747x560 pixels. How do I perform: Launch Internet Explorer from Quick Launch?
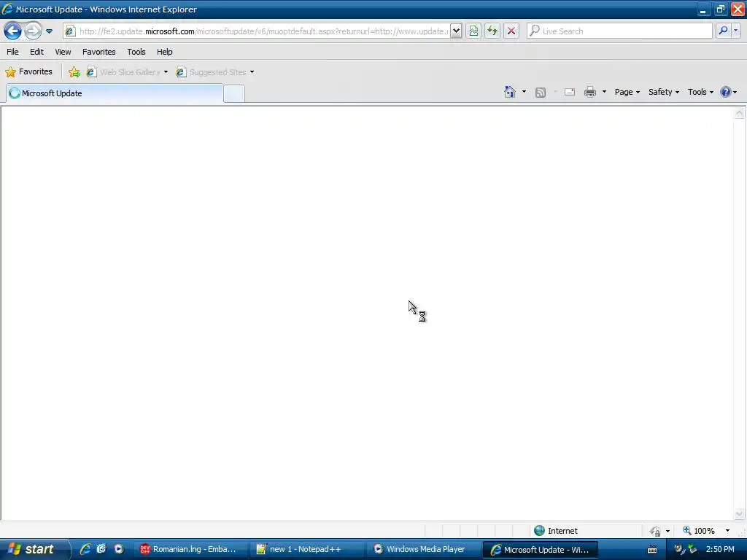tap(85, 549)
